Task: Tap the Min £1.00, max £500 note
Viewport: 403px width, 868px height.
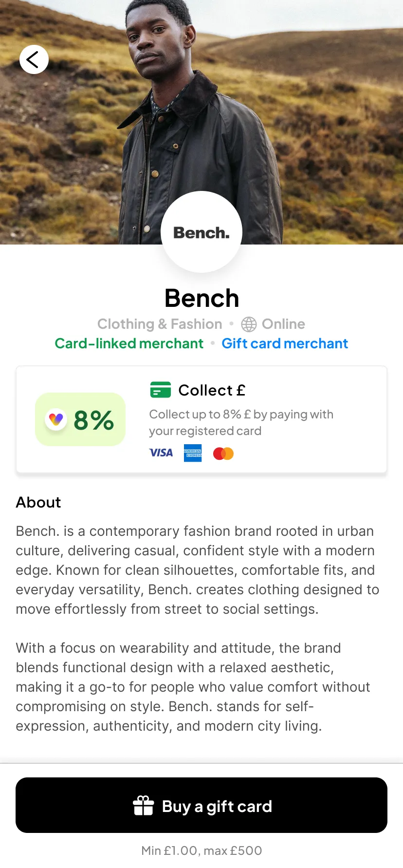Action: pos(201,850)
